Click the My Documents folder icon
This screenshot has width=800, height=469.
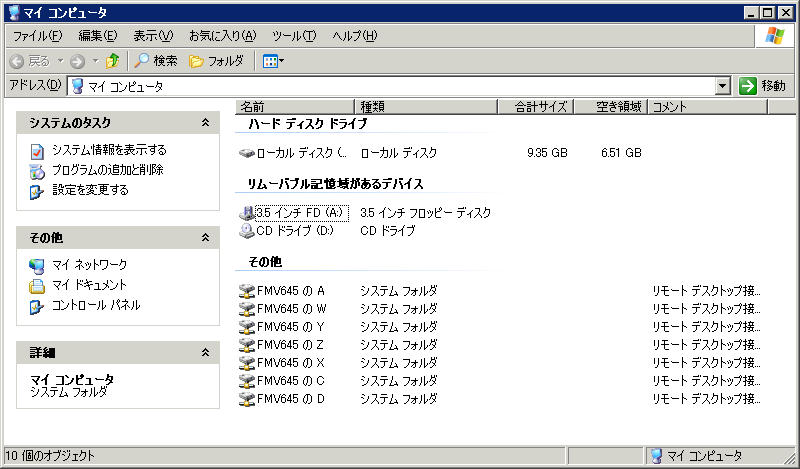(37, 286)
